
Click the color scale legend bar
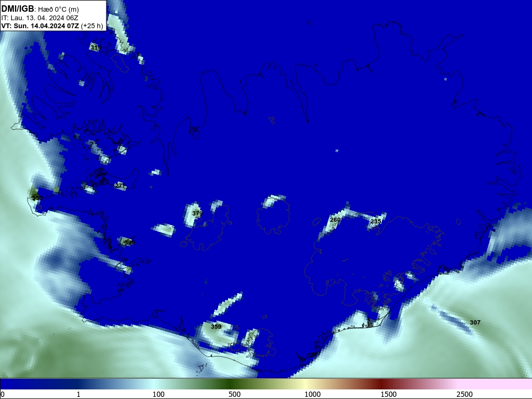tap(266, 384)
